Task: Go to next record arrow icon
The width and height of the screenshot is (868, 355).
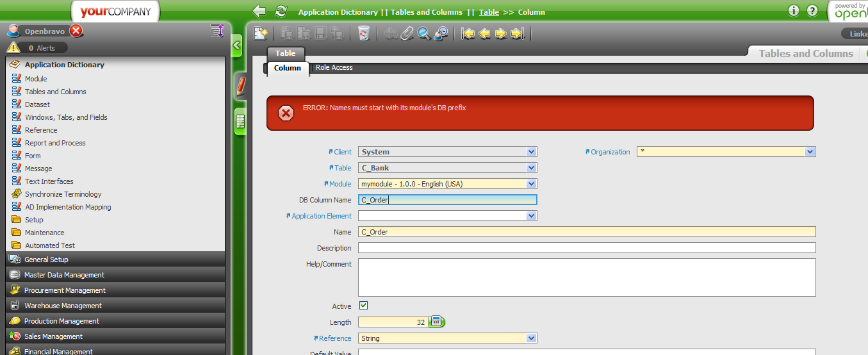Action: [x=501, y=33]
